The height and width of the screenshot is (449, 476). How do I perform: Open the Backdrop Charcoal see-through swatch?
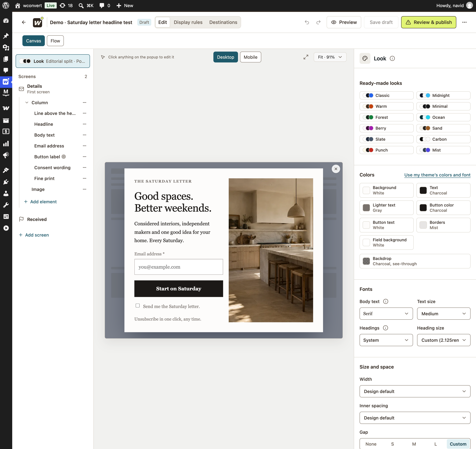[x=415, y=261]
